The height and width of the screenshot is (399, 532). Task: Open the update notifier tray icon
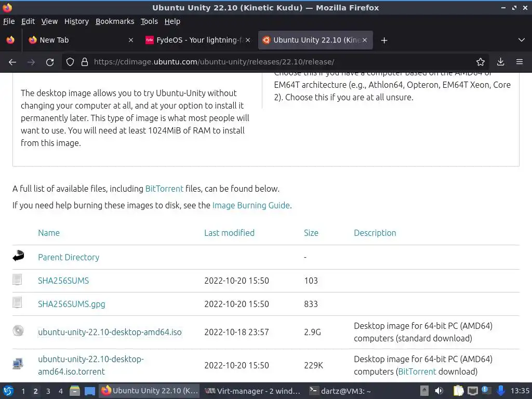coord(486,391)
